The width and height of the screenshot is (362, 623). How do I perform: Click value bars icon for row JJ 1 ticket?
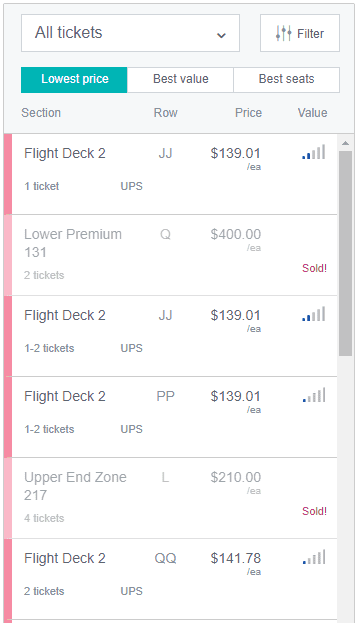click(x=314, y=152)
